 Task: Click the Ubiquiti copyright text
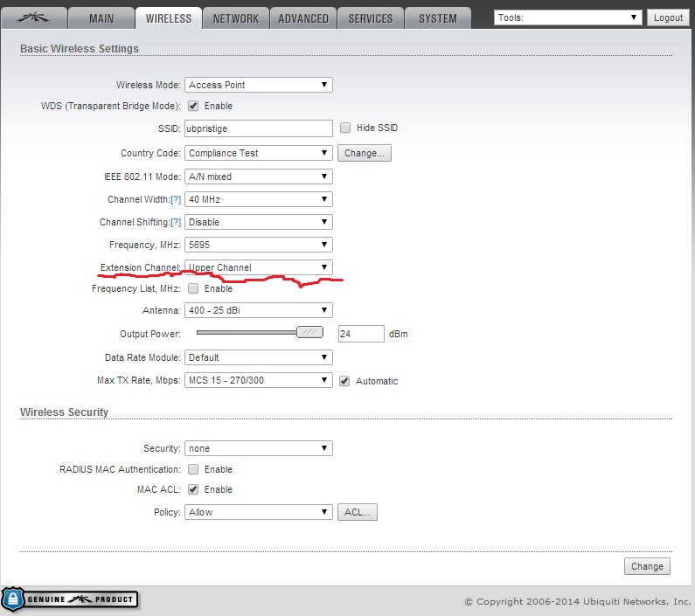(x=578, y=601)
